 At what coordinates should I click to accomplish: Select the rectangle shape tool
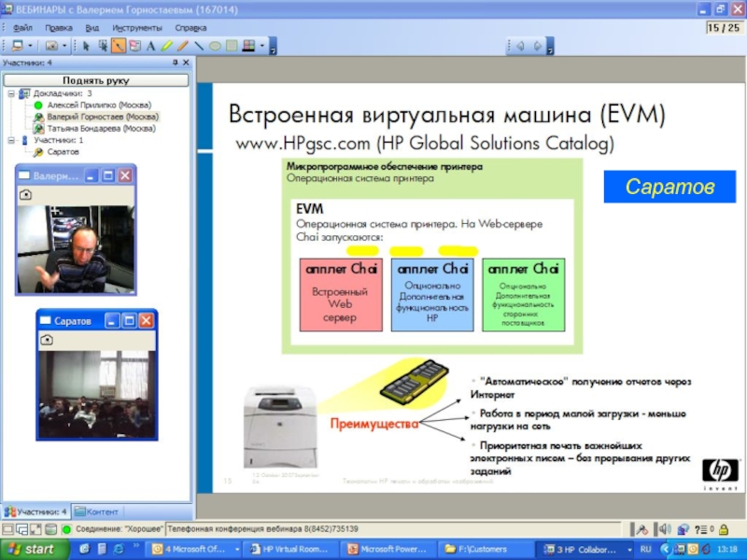click(231, 45)
